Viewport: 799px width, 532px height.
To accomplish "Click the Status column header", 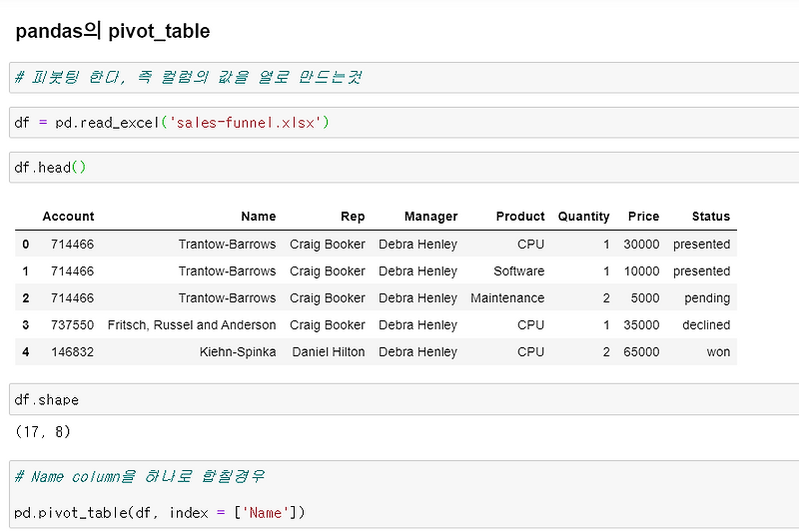I will (710, 217).
